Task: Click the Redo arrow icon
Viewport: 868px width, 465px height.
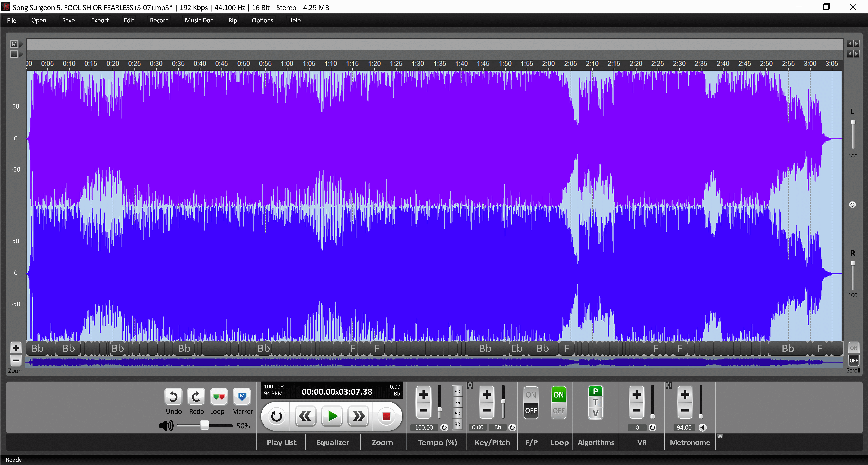Action: [196, 397]
